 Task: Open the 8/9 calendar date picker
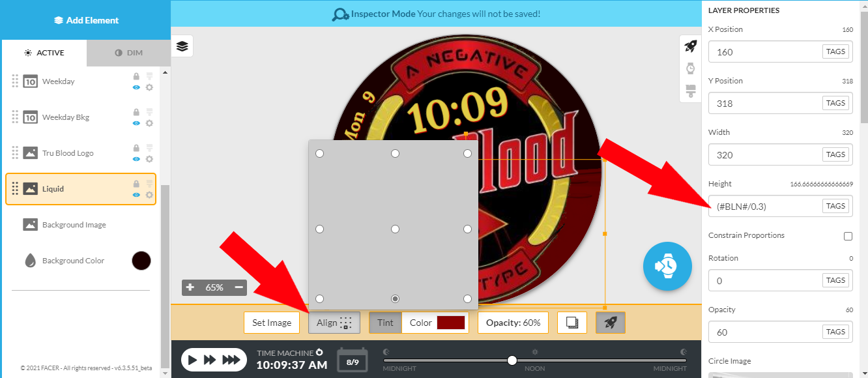point(353,360)
